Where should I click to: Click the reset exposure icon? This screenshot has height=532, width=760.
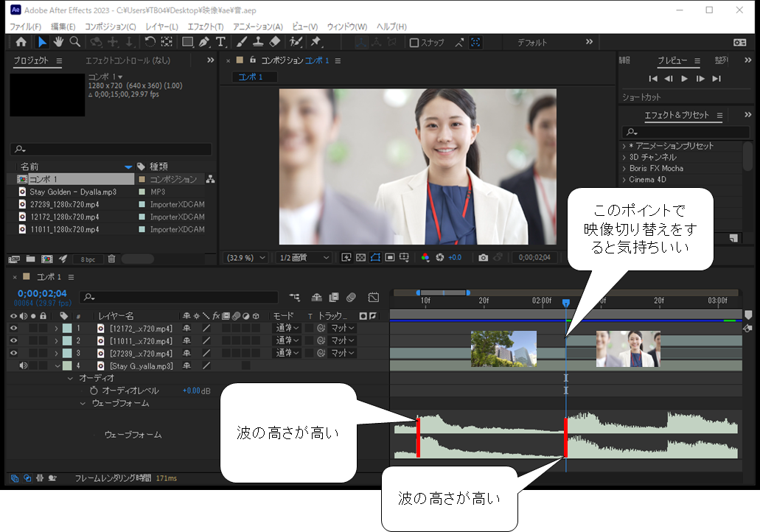[x=440, y=258]
